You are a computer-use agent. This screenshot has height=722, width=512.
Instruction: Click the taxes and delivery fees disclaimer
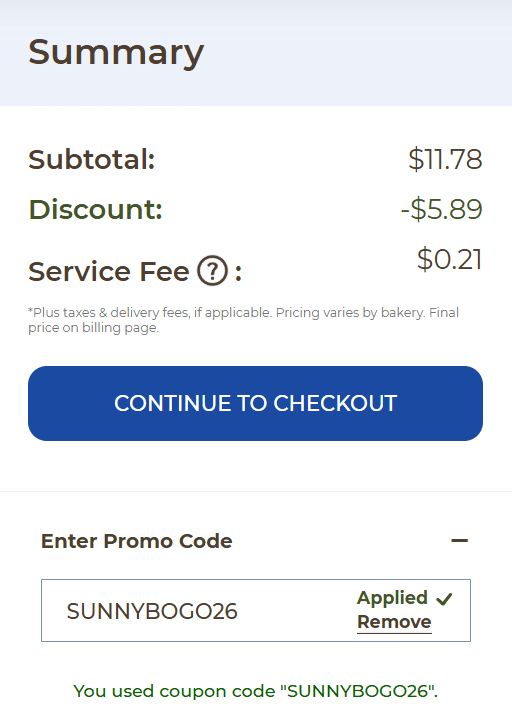pos(244,320)
